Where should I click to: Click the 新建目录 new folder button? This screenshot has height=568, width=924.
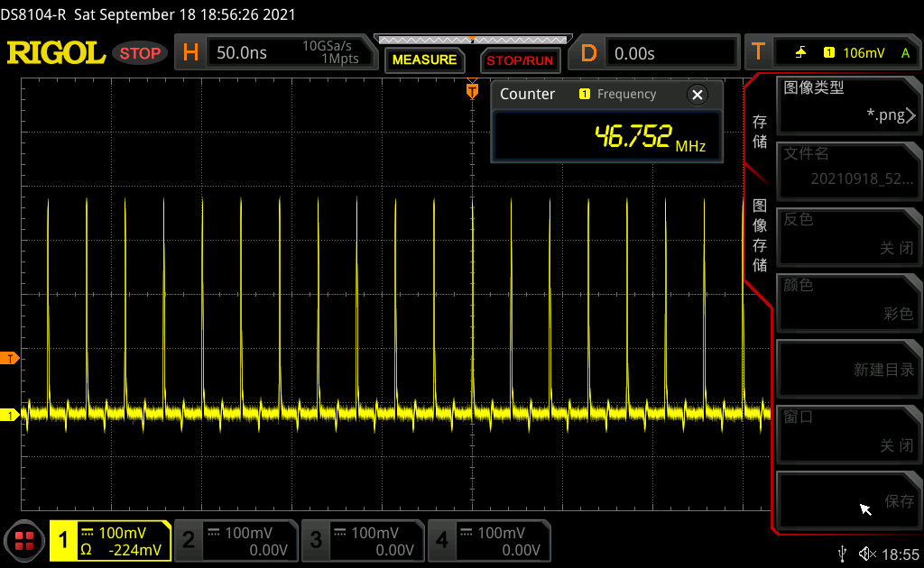[848, 369]
